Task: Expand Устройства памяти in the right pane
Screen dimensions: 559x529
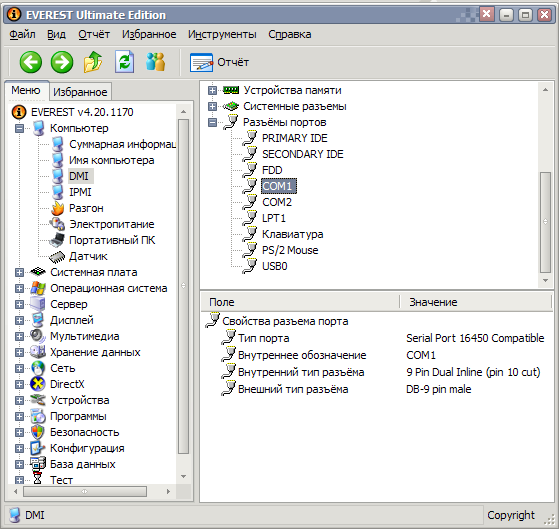Action: (212, 90)
